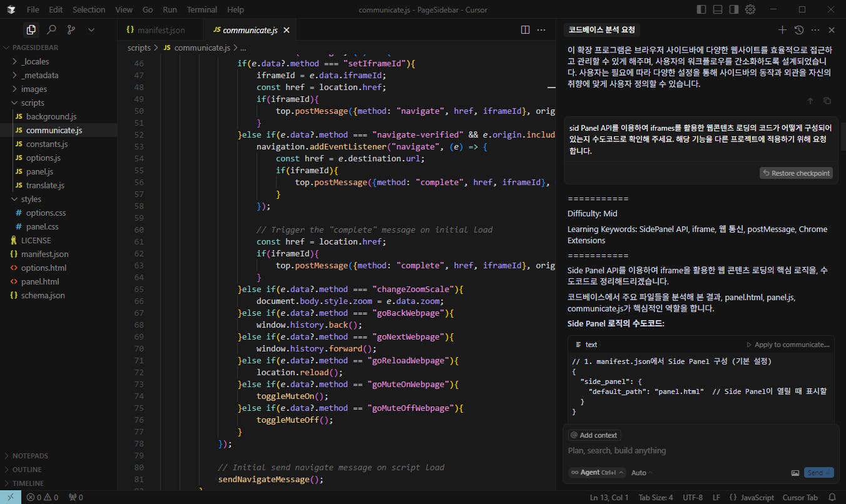Screen dimensions: 846x504
Task: Expand the _locales folder
Action: tap(35, 61)
